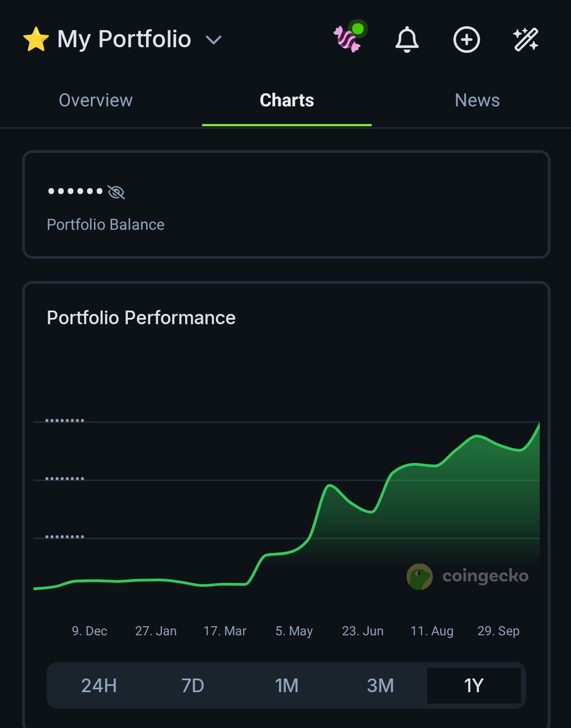Switch to the Overview tab
Screen dimensions: 571x728
pyautogui.click(x=95, y=99)
